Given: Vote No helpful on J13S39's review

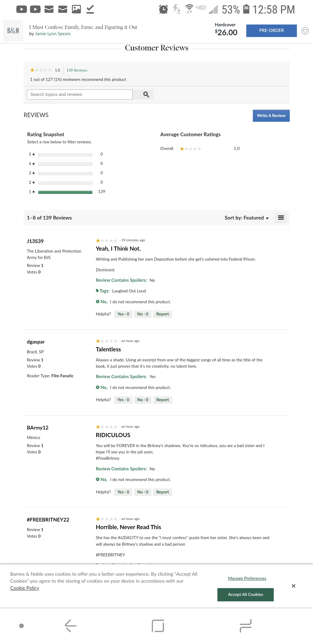Looking at the screenshot, I should 143,314.
